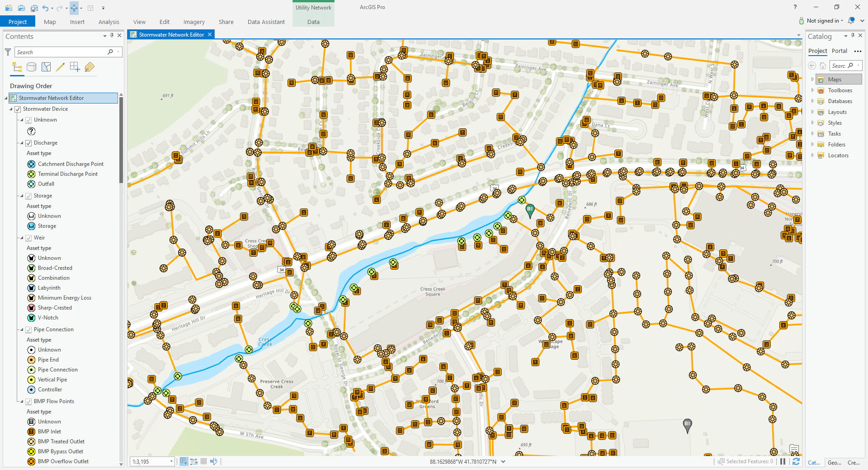868x470 pixels.
Task: Toggle the Pipe Connection layer checkbox
Action: 28,329
